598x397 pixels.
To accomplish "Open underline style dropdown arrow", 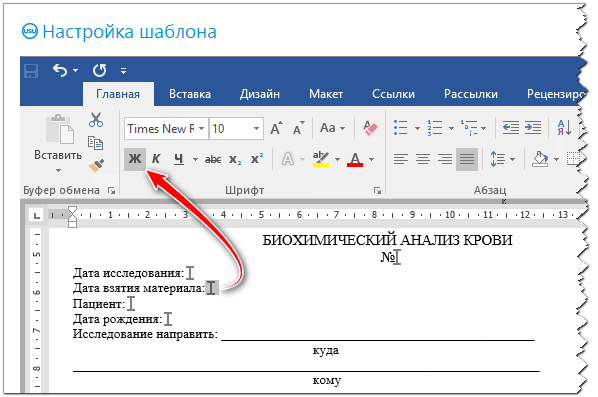I will [195, 159].
